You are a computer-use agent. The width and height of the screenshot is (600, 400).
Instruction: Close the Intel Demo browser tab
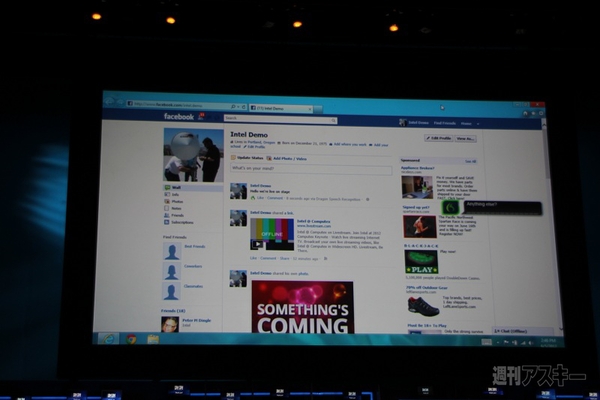(310, 109)
